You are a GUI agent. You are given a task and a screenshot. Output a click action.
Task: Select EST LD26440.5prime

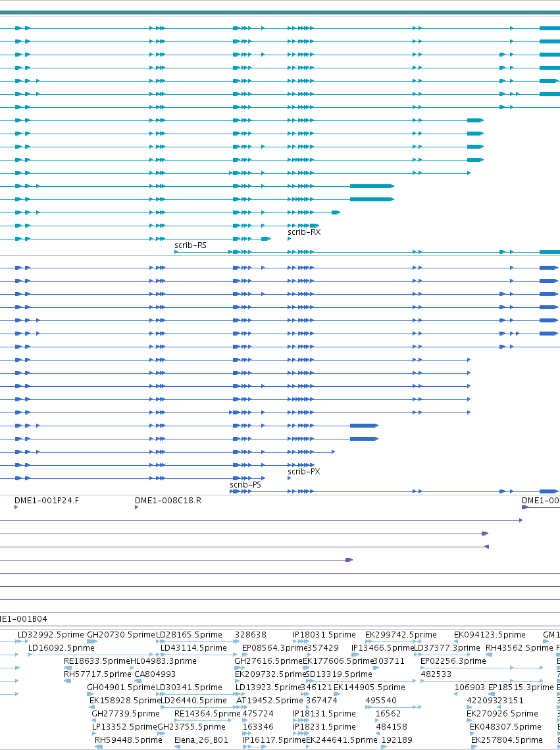point(193,700)
